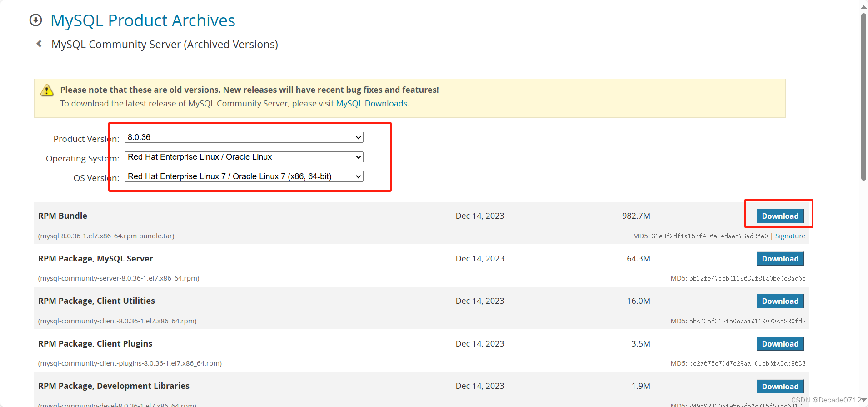Download RPM Package, Client Plugins
Image resolution: width=868 pixels, height=407 pixels.
point(780,344)
